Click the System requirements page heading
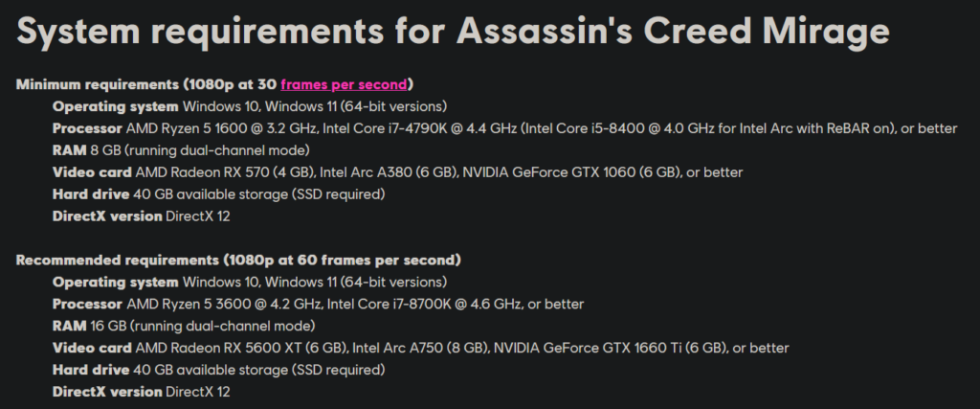Viewport: 980px width, 409px height. point(453,31)
